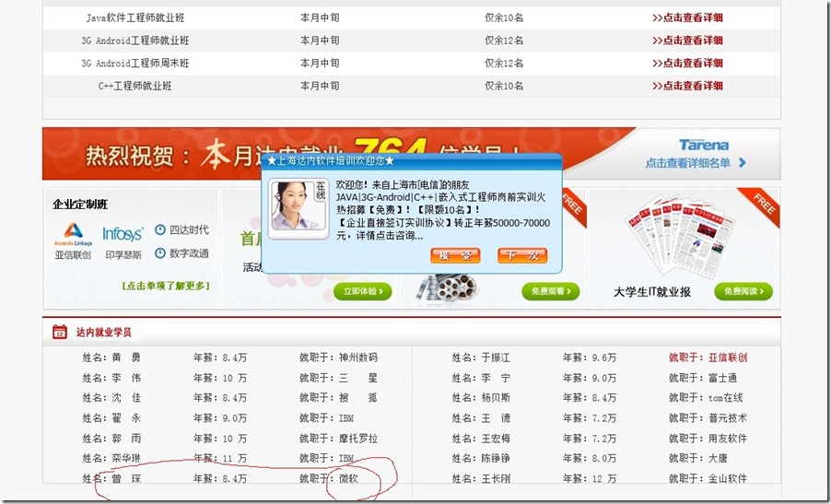Click the film reel icon
This screenshot has width=831, height=504.
tap(448, 288)
